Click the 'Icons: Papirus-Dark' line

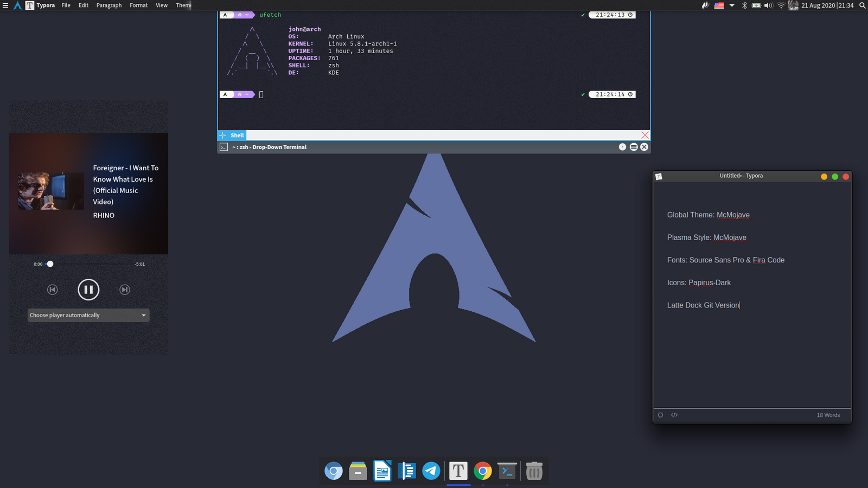699,282
